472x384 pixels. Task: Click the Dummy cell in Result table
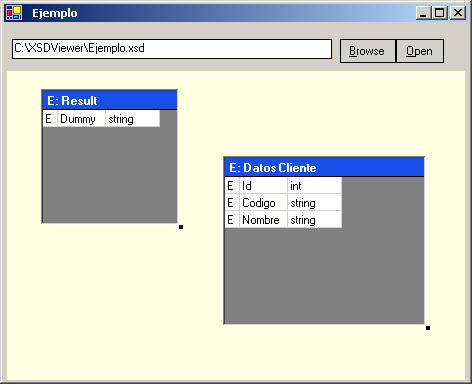click(x=81, y=119)
